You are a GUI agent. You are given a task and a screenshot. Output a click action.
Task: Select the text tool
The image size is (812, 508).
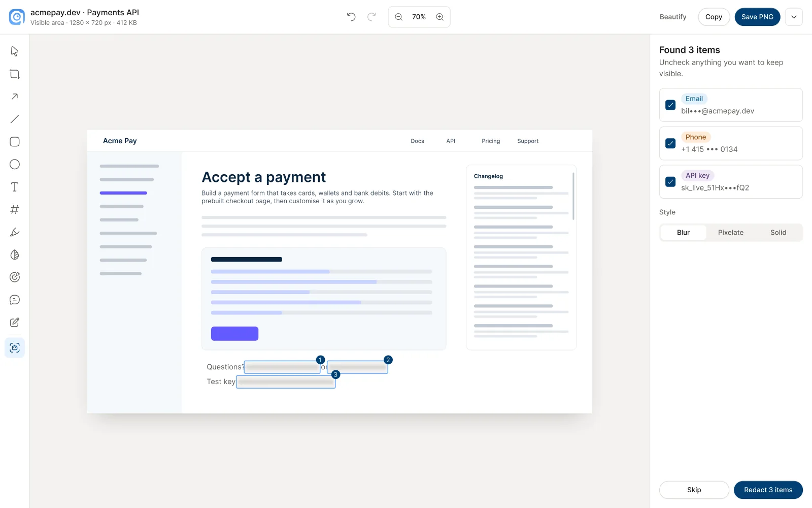click(15, 187)
